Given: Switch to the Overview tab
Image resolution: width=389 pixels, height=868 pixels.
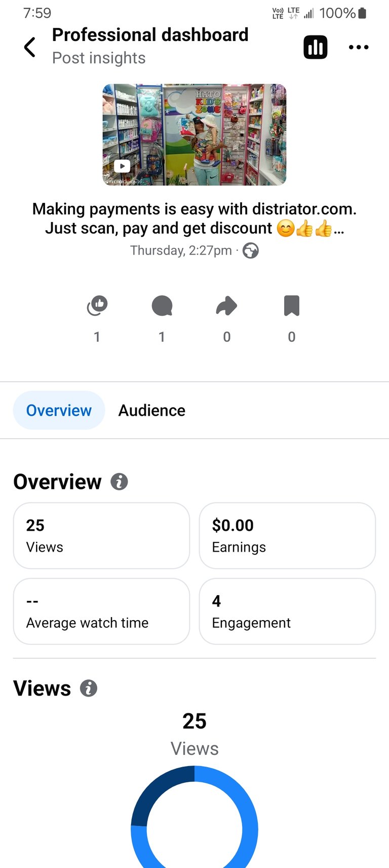Looking at the screenshot, I should [x=59, y=410].
